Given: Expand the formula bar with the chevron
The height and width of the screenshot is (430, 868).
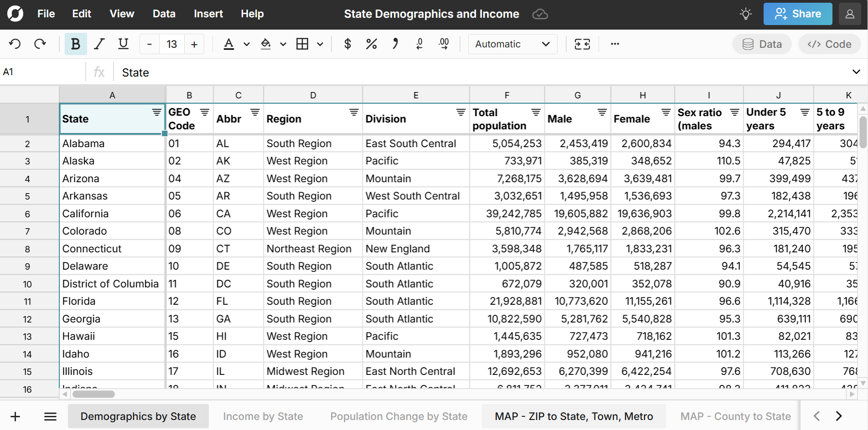Looking at the screenshot, I should coord(856,72).
